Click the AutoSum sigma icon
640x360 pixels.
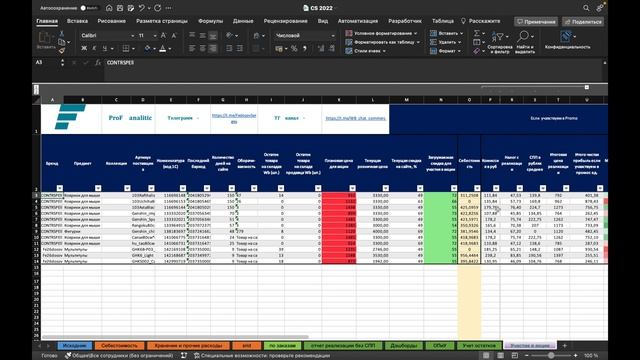pyautogui.click(x=476, y=33)
